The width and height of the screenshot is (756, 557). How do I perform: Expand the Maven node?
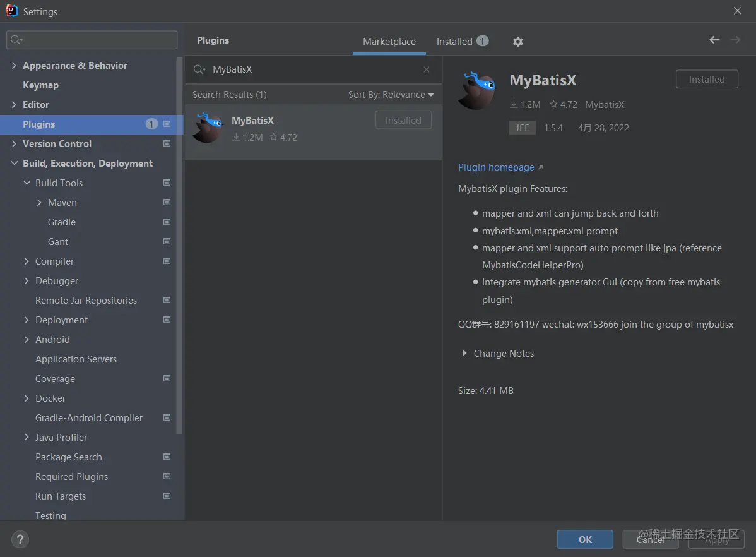[x=39, y=202]
